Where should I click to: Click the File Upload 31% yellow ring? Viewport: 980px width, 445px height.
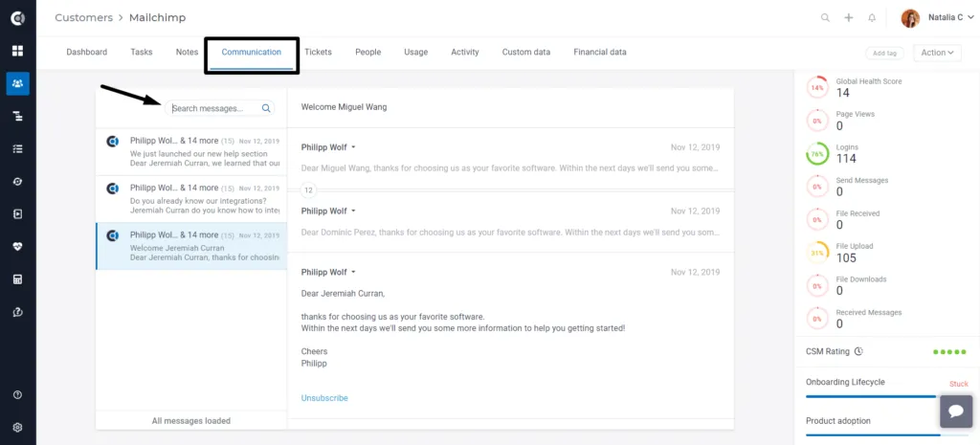(x=817, y=253)
